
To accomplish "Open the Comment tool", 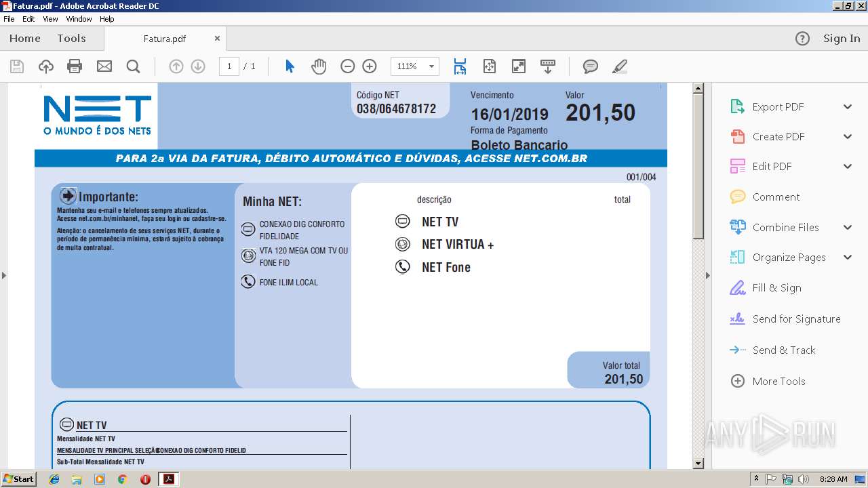I will pyautogui.click(x=776, y=197).
